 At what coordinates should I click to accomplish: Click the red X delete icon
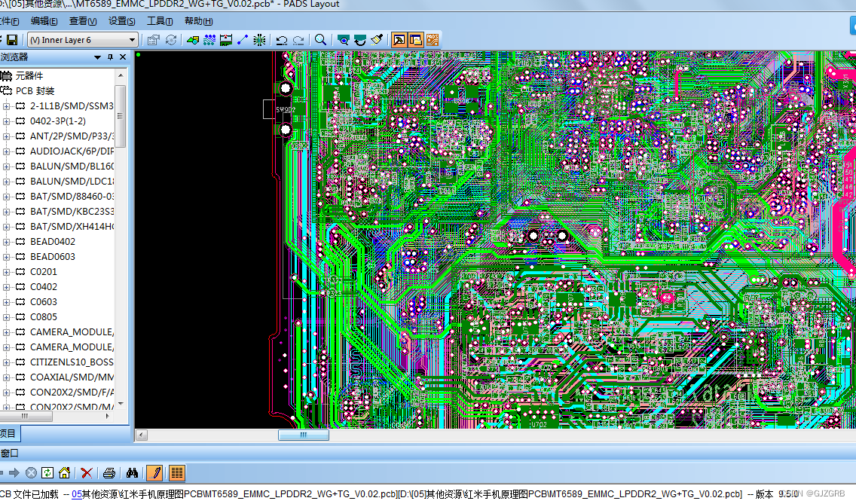(86, 472)
